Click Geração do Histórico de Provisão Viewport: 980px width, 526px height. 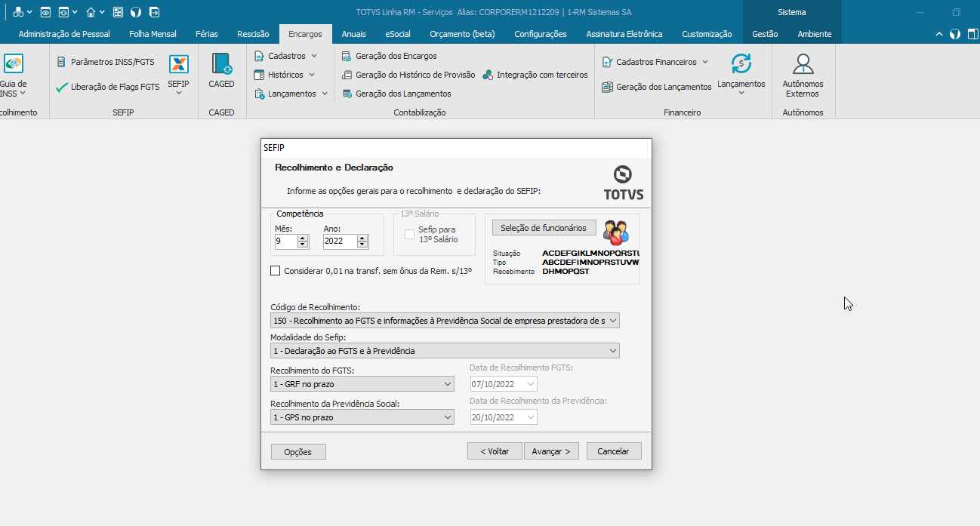click(x=408, y=75)
